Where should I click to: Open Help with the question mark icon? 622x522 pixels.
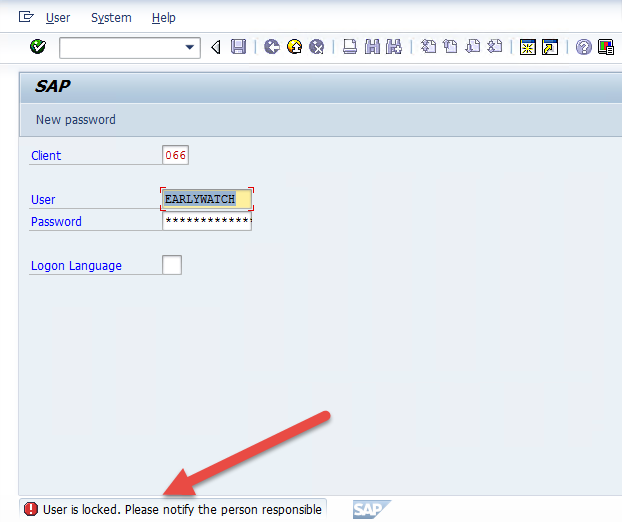583,47
